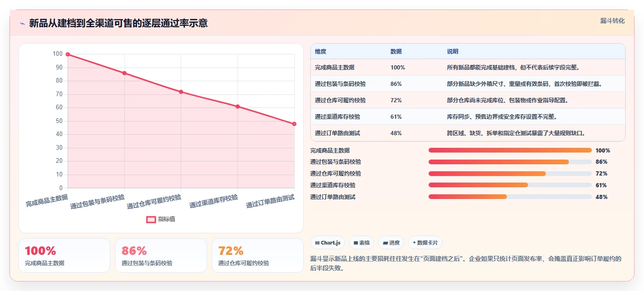Select the Chart.js chip

[x=328, y=243]
